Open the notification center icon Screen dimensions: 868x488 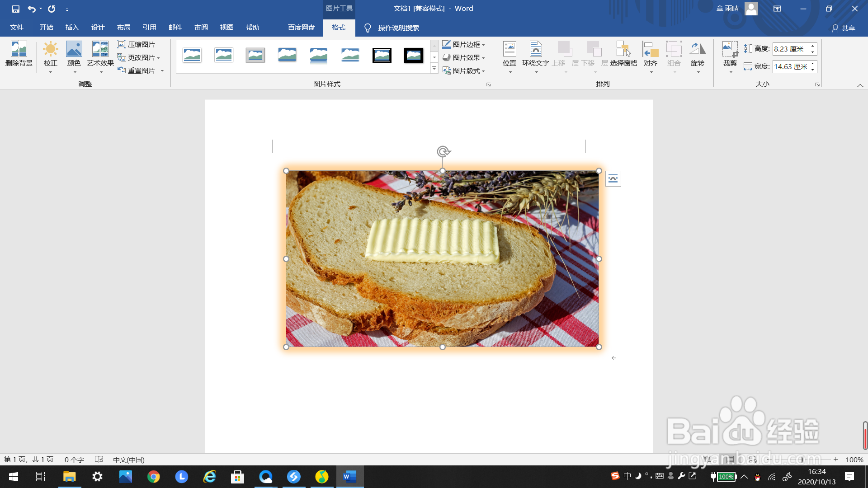(849, 477)
